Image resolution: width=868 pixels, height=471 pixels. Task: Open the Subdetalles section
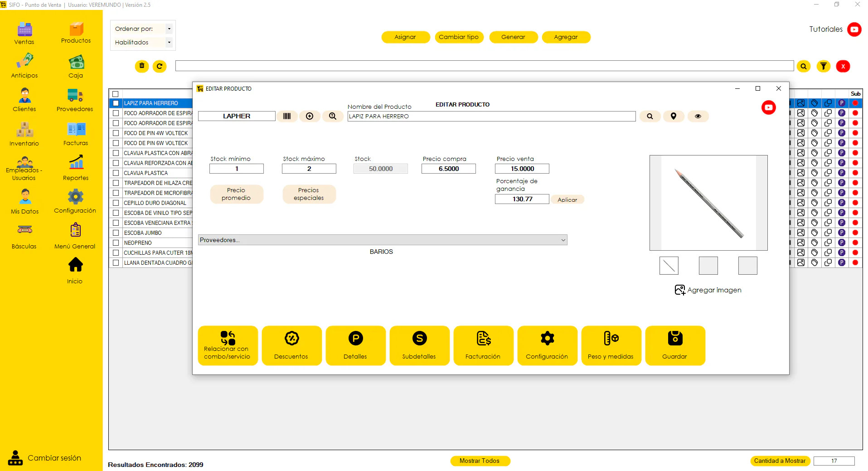(419, 345)
